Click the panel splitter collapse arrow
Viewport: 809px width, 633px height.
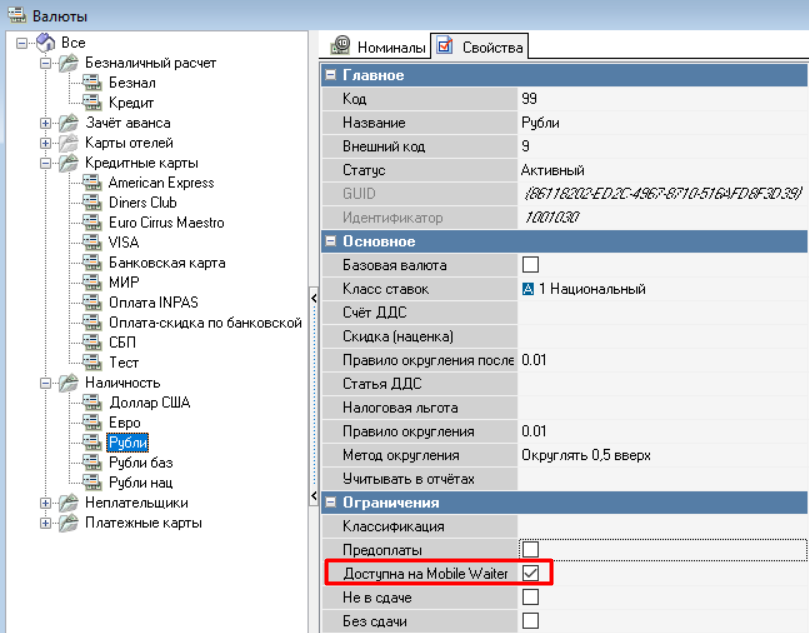click(x=313, y=299)
